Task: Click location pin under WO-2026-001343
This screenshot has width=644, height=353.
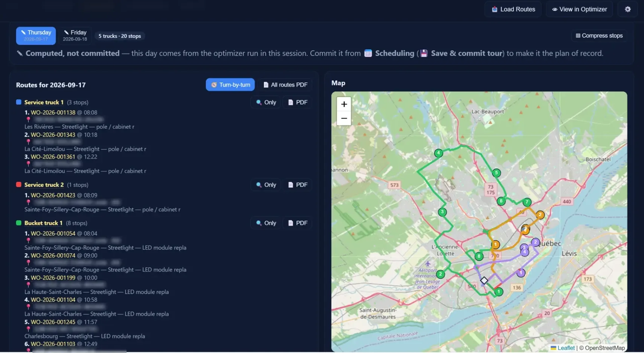Action: coord(28,142)
